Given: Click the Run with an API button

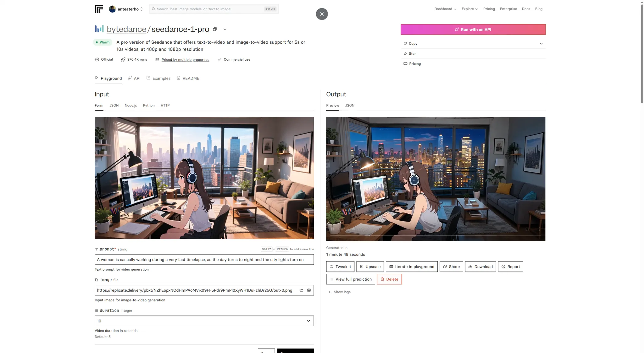Looking at the screenshot, I should 473,30.
